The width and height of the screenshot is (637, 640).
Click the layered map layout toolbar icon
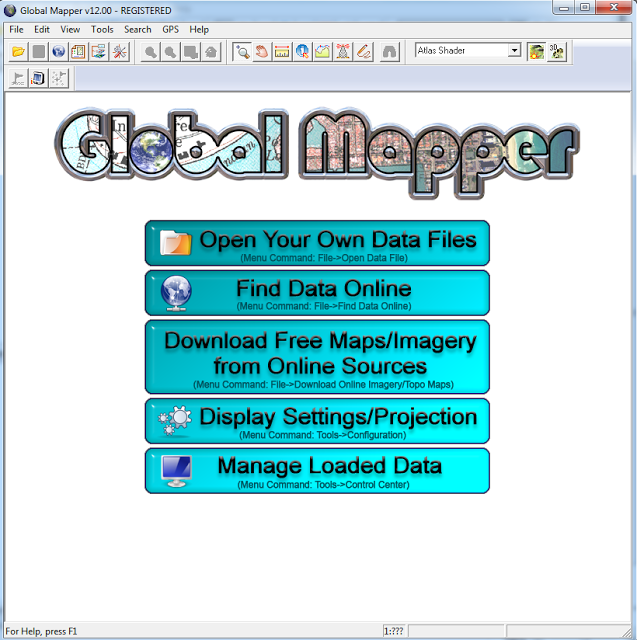pyautogui.click(x=99, y=52)
